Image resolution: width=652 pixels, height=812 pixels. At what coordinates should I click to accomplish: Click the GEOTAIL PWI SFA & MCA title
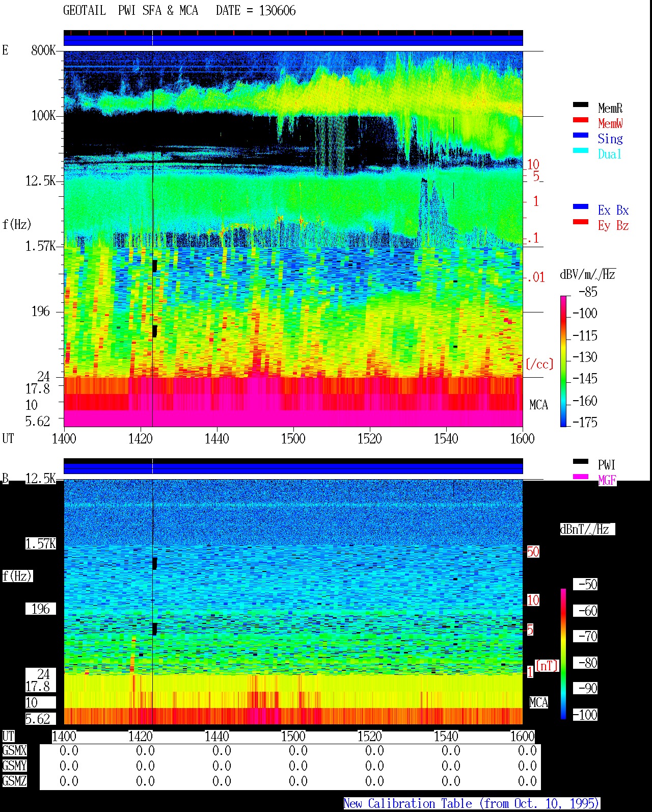(130, 11)
